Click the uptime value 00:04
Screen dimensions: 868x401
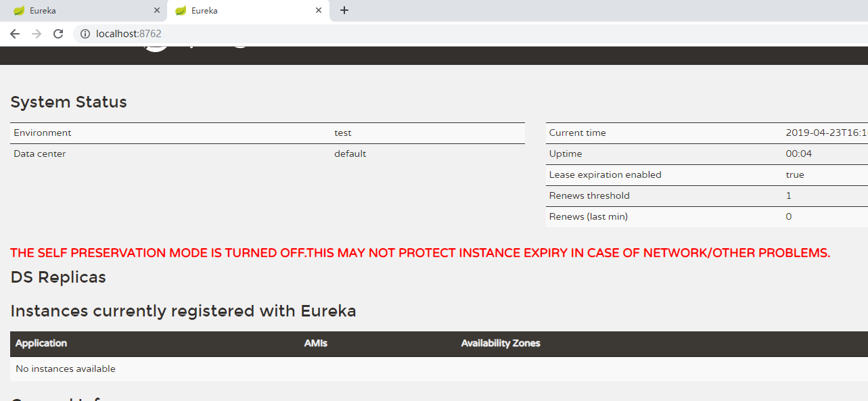click(x=799, y=154)
